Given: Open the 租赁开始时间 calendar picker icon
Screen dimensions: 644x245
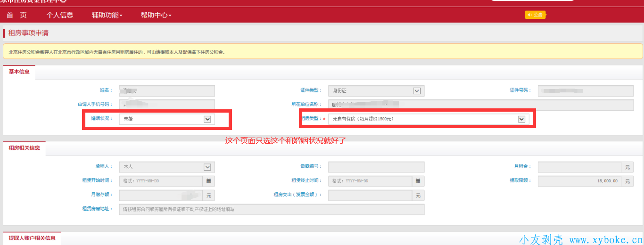Looking at the screenshot, I should (208, 181).
